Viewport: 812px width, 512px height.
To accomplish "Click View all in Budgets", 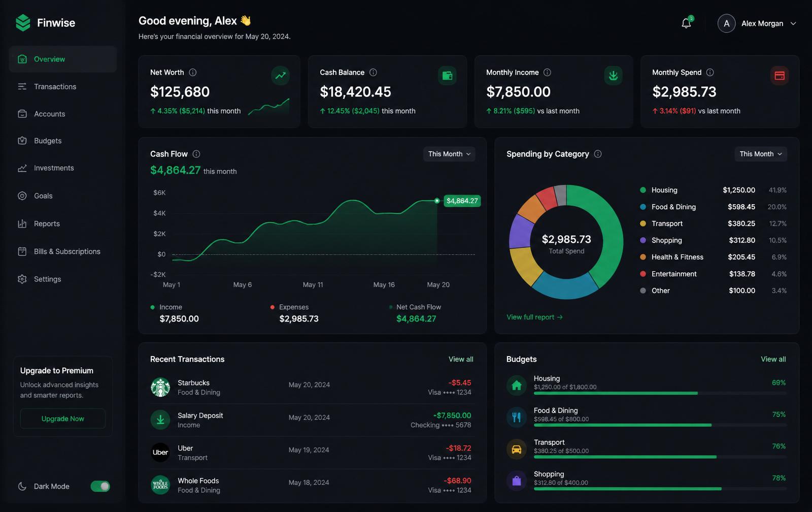I will click(773, 359).
